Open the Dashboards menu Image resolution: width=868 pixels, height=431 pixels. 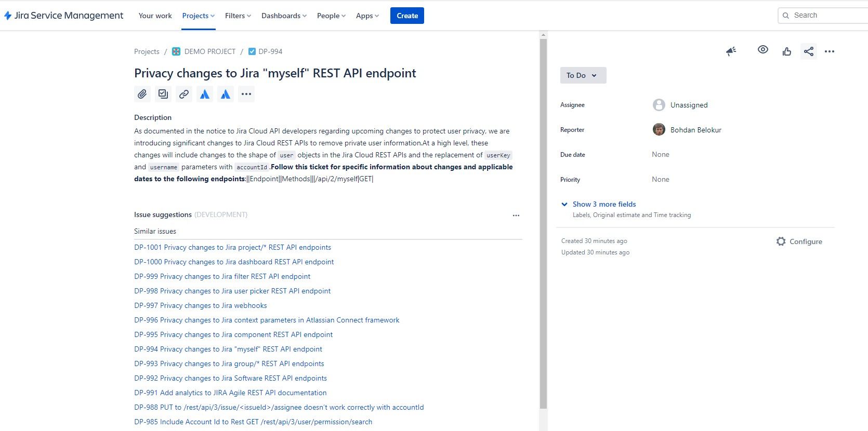point(284,16)
